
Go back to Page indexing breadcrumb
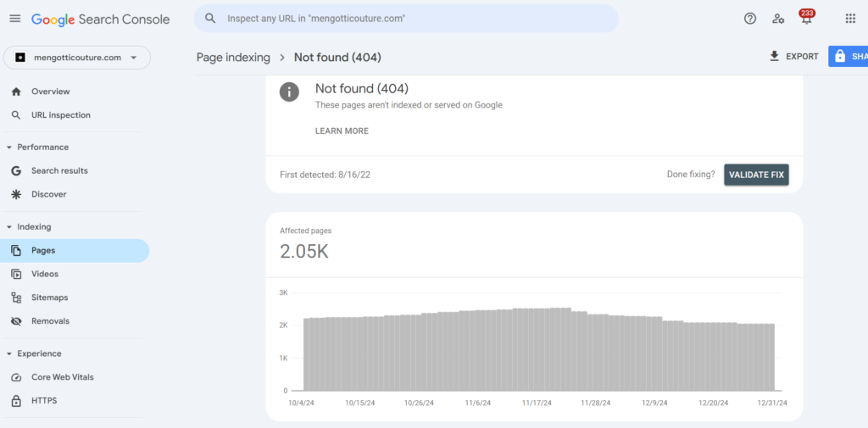click(233, 58)
